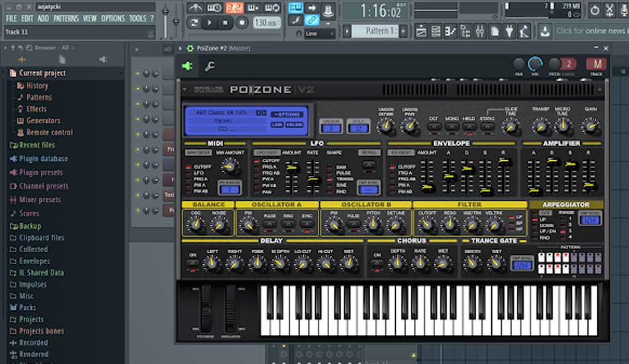
Task: Toggle the HELD switch in PoiZone
Action: pos(469,126)
